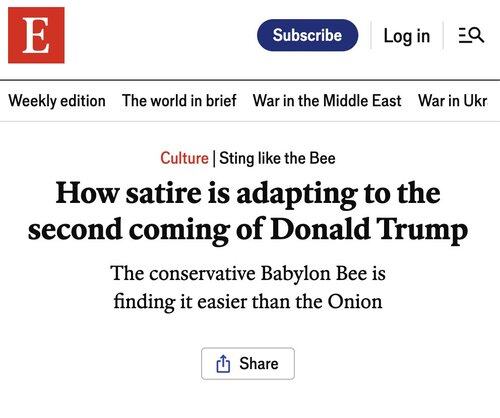Screen dimensions: 500x418
Task: Click the Share article button
Action: (x=248, y=363)
